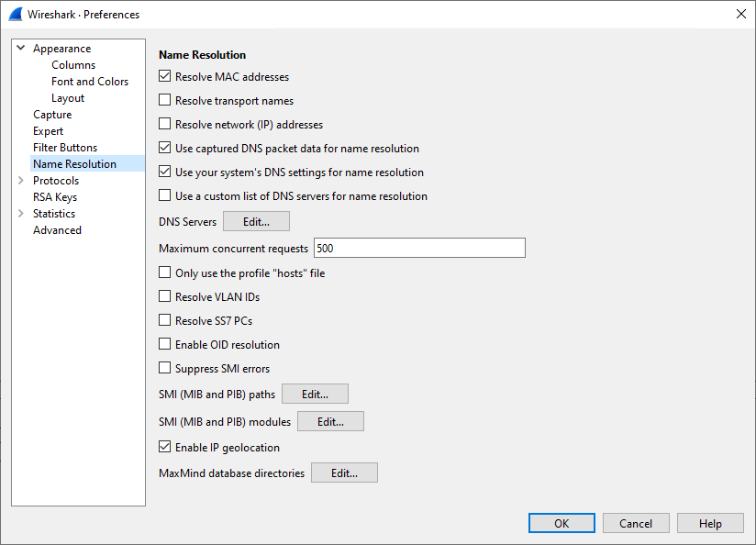Expand the Protocols tree section
This screenshot has width=756, height=545.
coord(20,180)
